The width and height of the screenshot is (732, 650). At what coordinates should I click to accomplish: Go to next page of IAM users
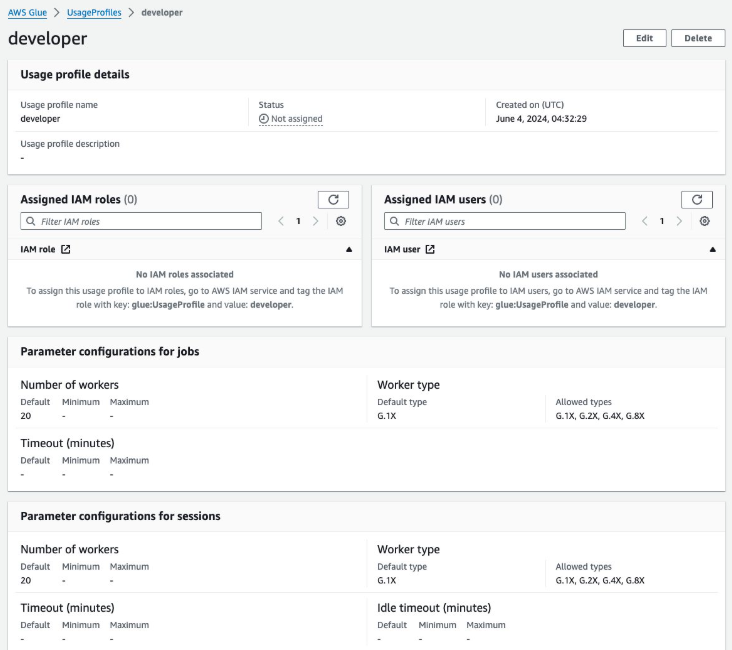[x=679, y=221]
